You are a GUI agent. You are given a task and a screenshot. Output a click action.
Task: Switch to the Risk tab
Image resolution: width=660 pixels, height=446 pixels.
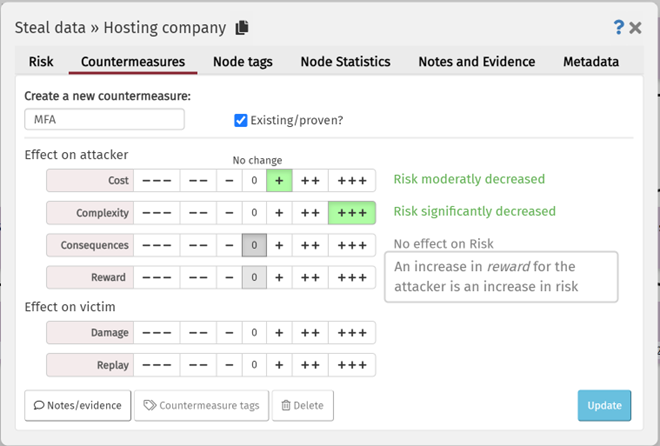[x=41, y=62]
